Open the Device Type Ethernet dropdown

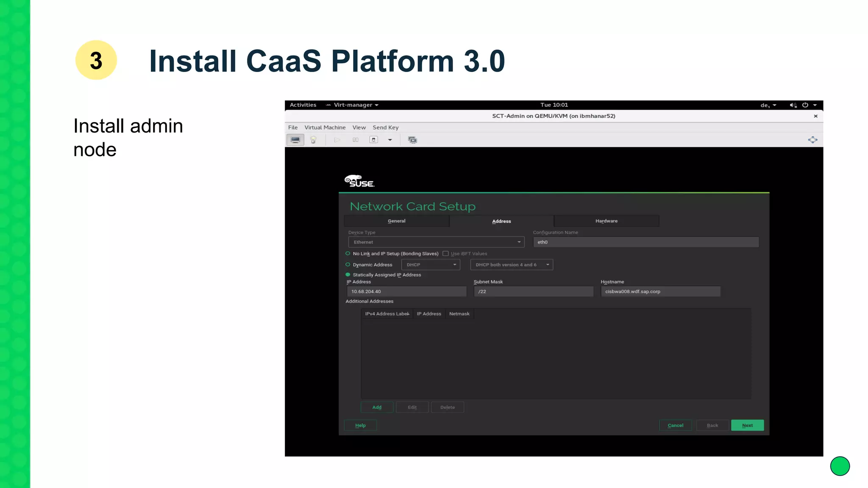click(x=436, y=242)
